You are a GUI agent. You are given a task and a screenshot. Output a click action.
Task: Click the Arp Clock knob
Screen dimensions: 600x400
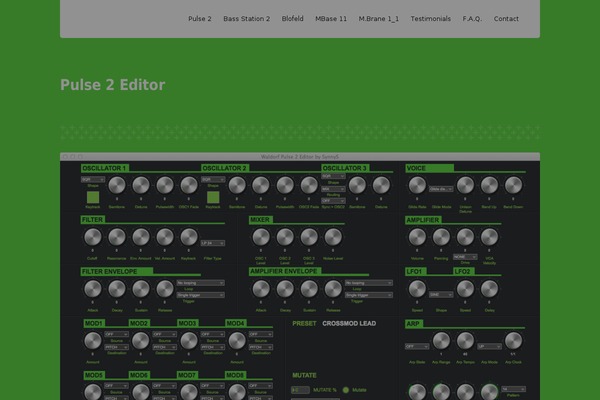coord(514,341)
